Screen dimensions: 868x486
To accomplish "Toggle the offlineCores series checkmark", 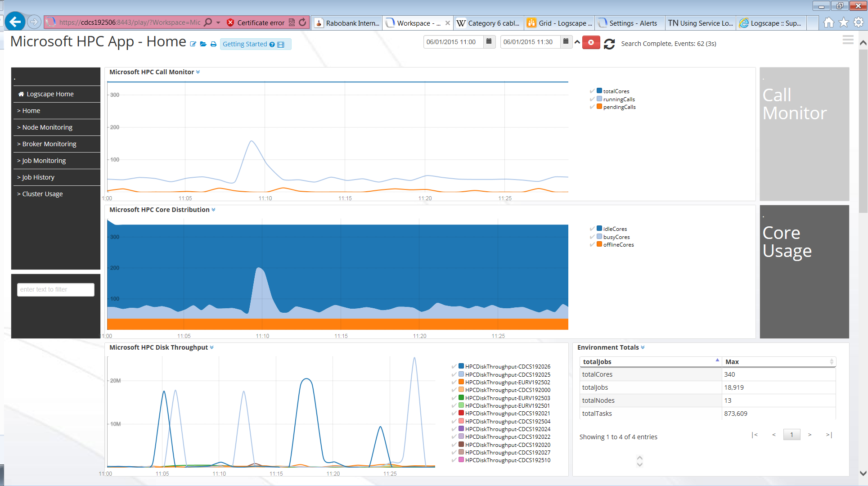I will tap(592, 245).
